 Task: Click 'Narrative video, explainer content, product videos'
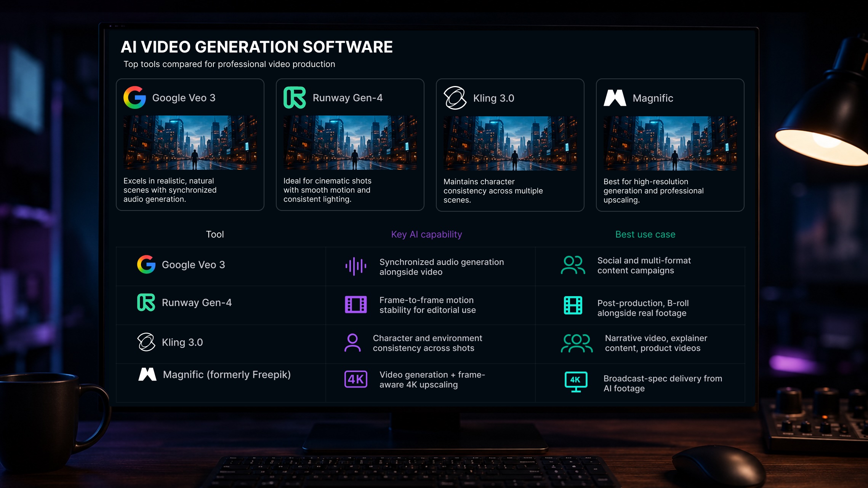[656, 343]
